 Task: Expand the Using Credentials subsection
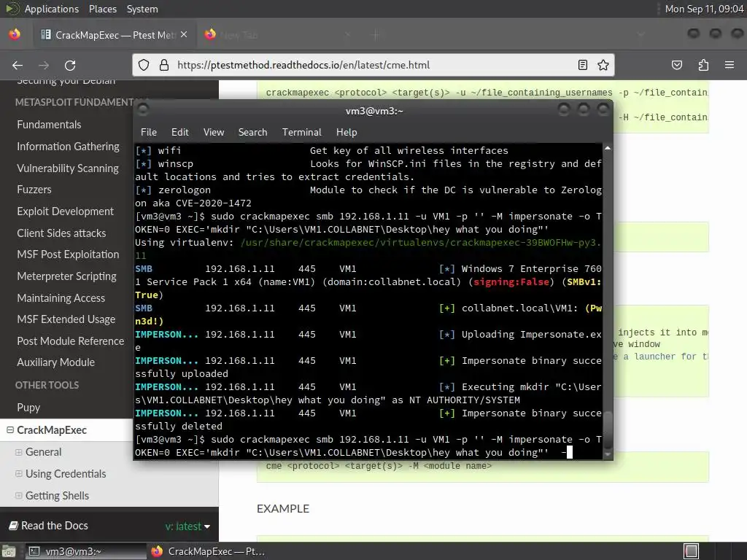(x=18, y=474)
